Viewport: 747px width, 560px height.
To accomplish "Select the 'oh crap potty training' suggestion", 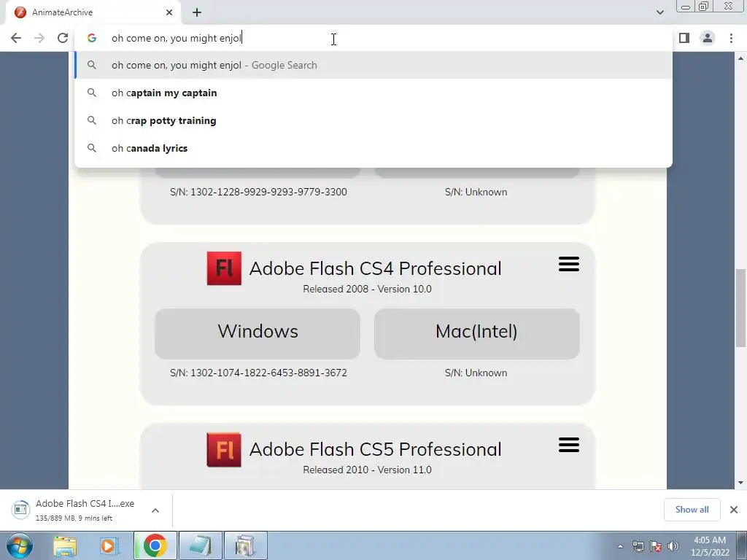I will tap(373, 120).
